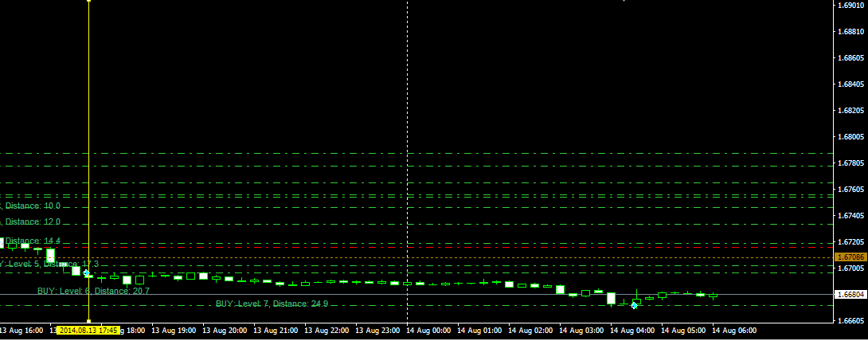Select the white horizontal line at 1.66804
The height and width of the screenshot is (341, 868).
(x=416, y=294)
